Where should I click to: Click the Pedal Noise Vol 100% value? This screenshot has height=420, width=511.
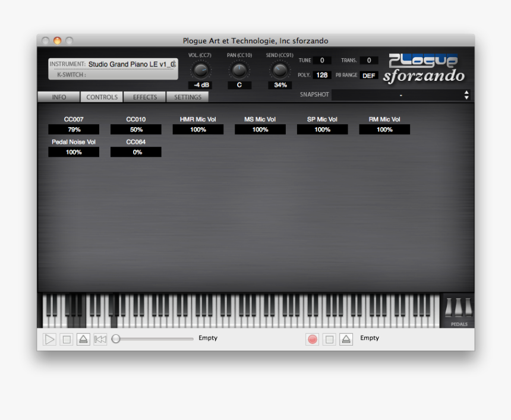[74, 153]
